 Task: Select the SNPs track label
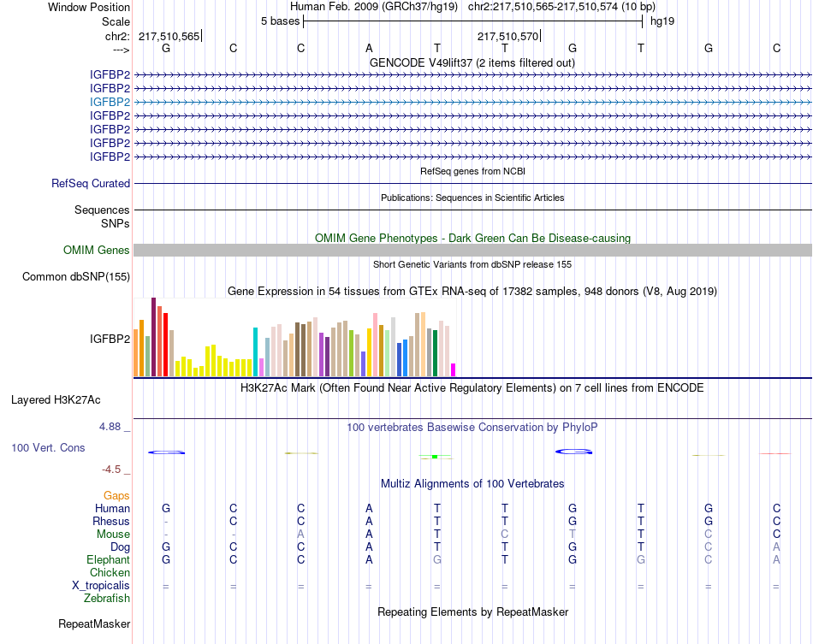click(x=116, y=223)
